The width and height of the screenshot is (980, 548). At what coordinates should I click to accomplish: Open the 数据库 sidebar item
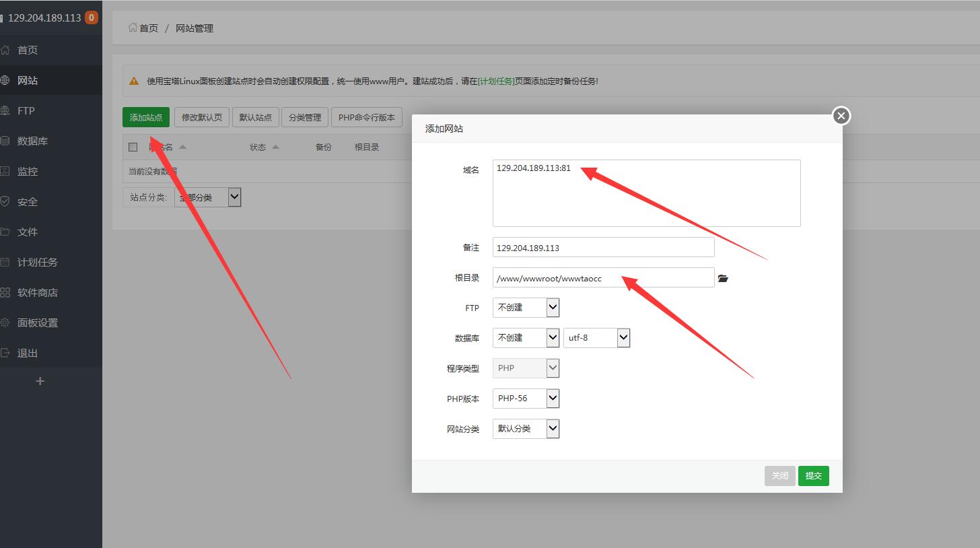pos(32,141)
